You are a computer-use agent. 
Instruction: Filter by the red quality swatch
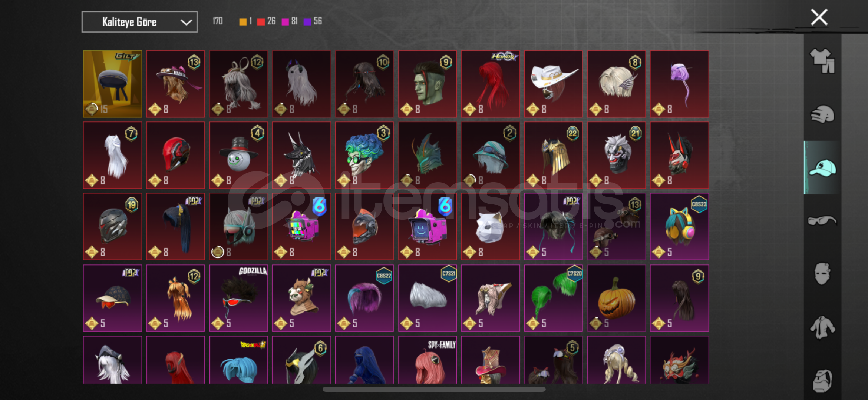point(261,22)
